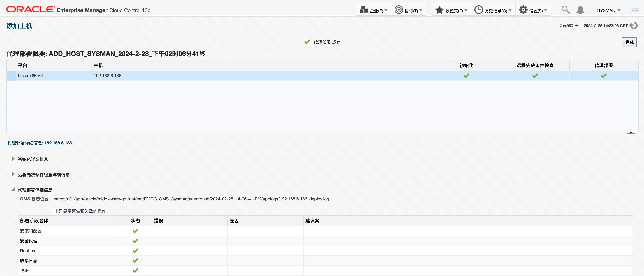Open the notifications bell icon
The height and width of the screenshot is (276, 644).
tap(580, 10)
